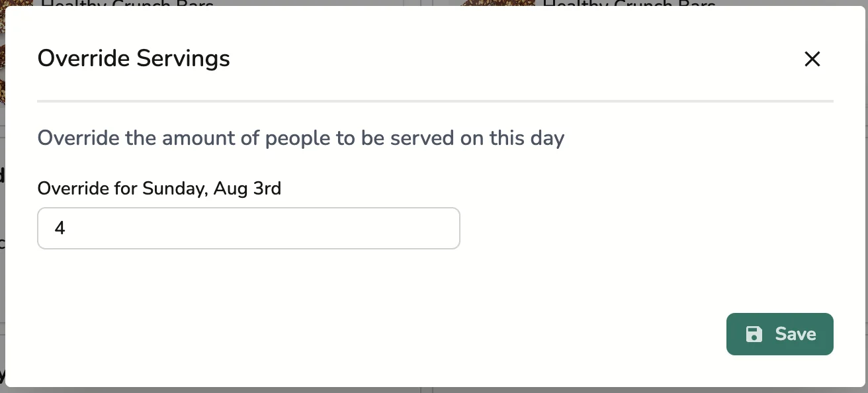Select the 'Override for Sunday, Aug 3rd' label
Image resolution: width=868 pixels, height=393 pixels.
159,189
